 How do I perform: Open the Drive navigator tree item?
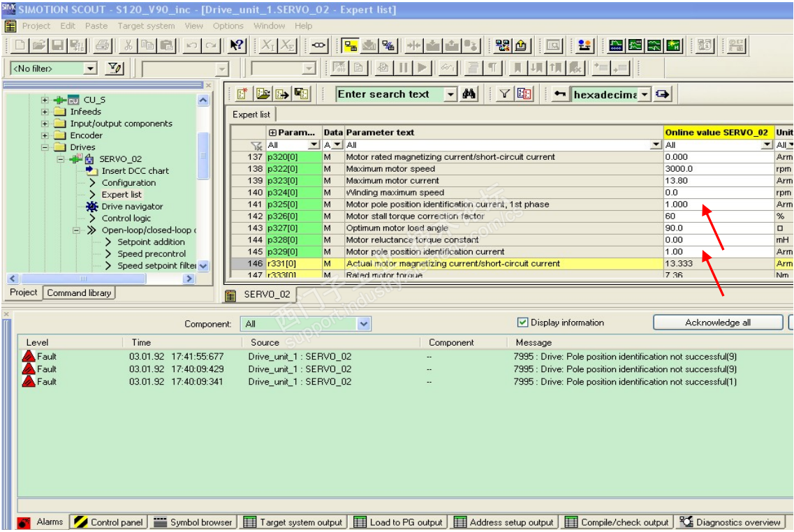(x=132, y=207)
